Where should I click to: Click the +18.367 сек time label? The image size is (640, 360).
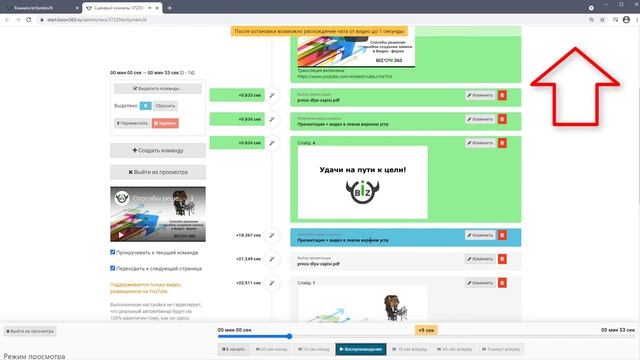[248, 236]
